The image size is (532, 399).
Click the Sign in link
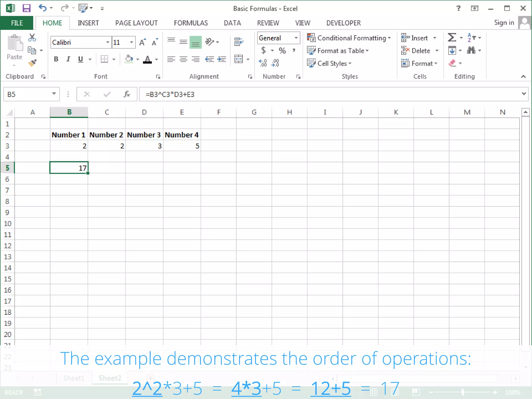(504, 23)
